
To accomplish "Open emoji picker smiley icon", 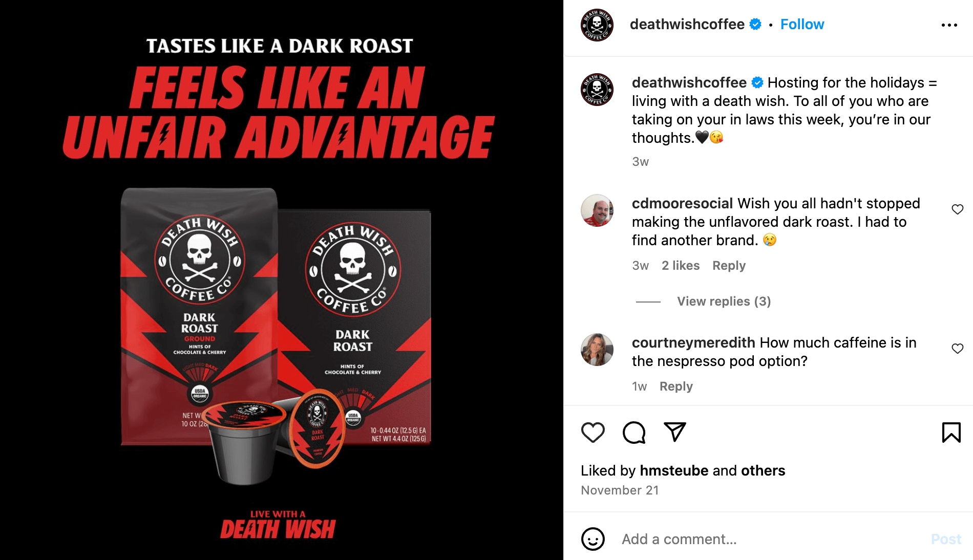I will click(593, 539).
